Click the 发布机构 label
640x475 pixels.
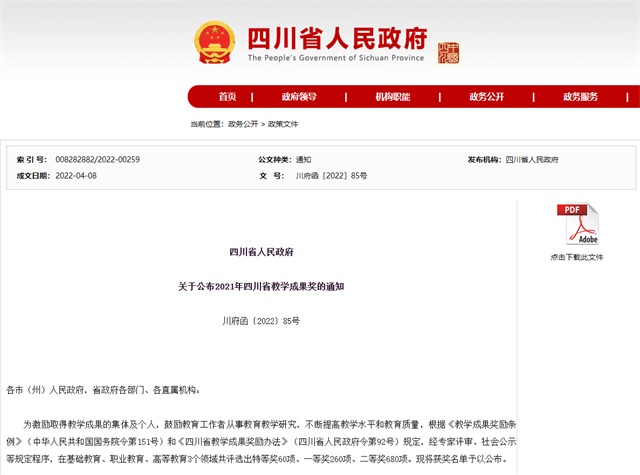click(x=484, y=160)
